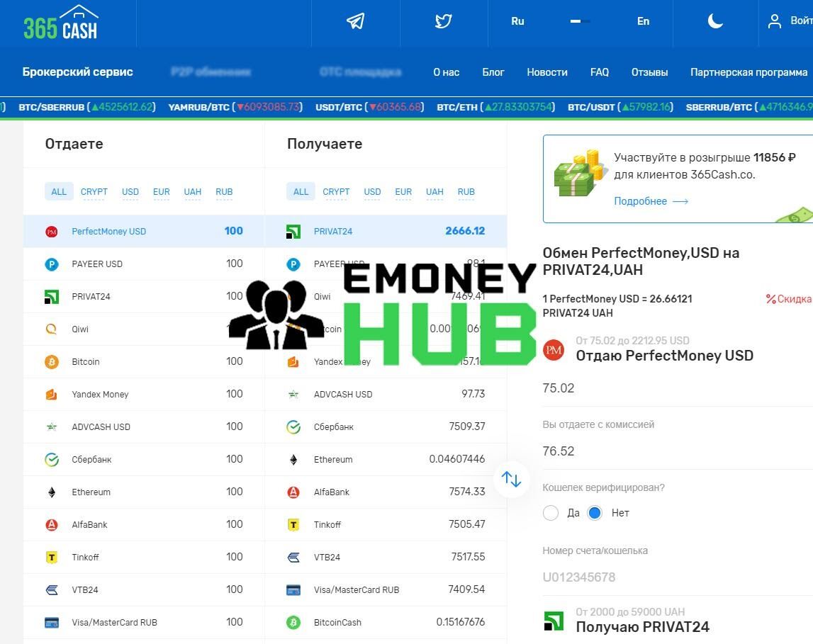Click the ADVCASH icon in the Получаете list

(293, 395)
